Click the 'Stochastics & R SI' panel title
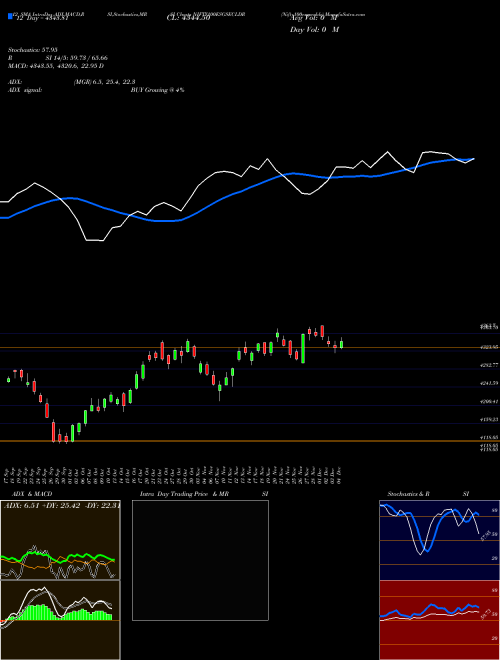This screenshot has height=660, width=500. point(428,494)
